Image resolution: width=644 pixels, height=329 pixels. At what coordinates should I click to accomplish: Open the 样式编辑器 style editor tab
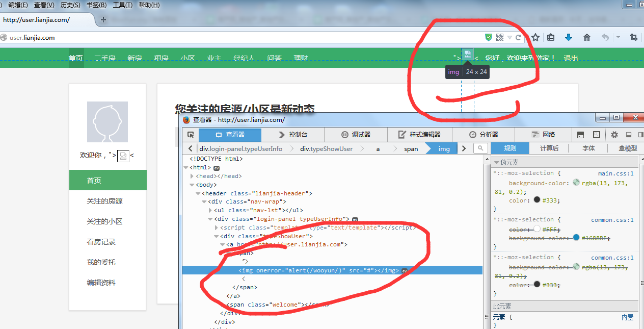pos(419,135)
